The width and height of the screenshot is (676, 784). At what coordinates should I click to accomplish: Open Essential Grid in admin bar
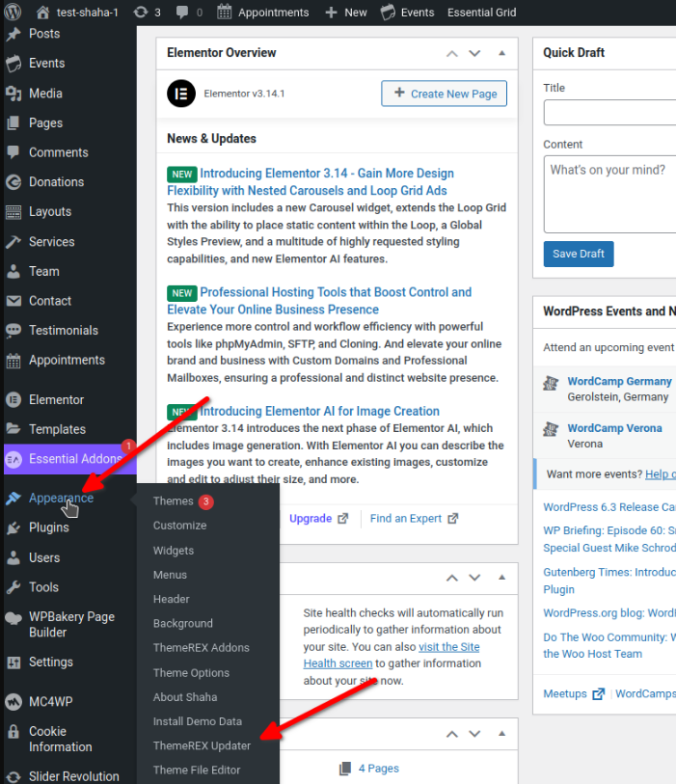click(481, 12)
